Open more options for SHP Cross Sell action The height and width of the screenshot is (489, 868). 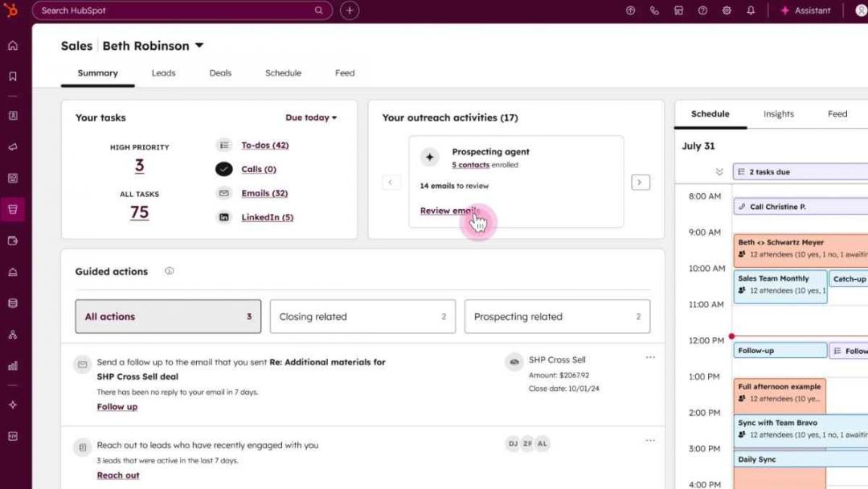pyautogui.click(x=650, y=358)
